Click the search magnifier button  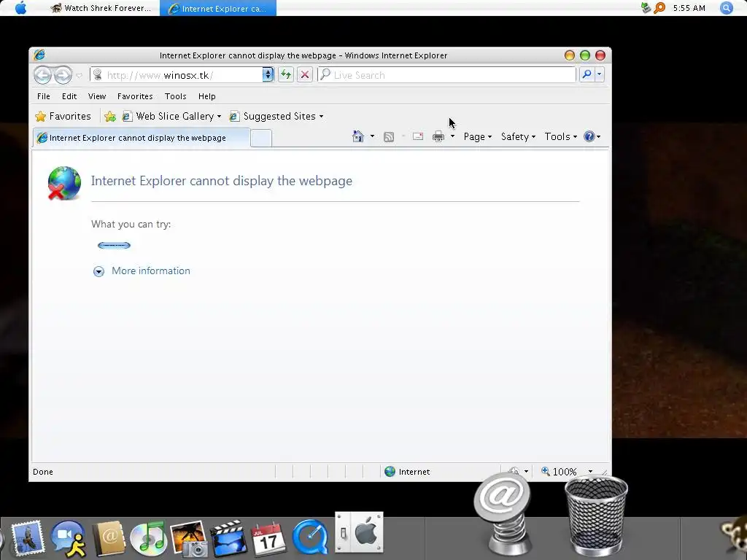587,74
